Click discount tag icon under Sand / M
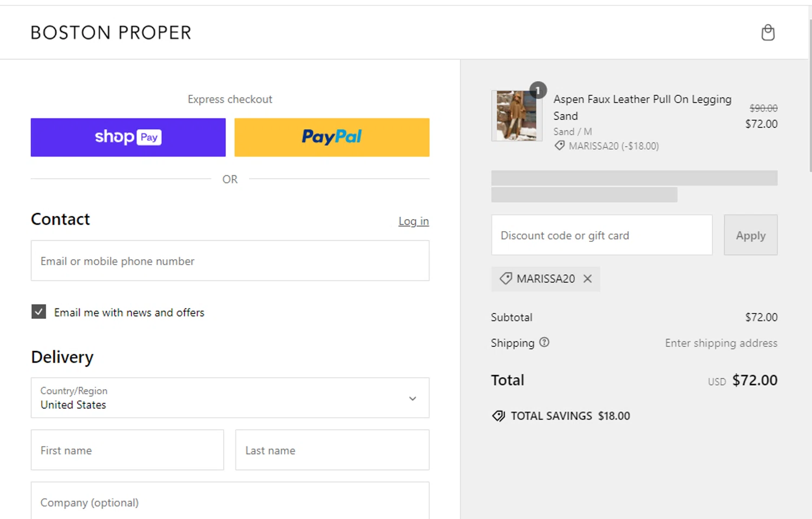 pyautogui.click(x=559, y=146)
